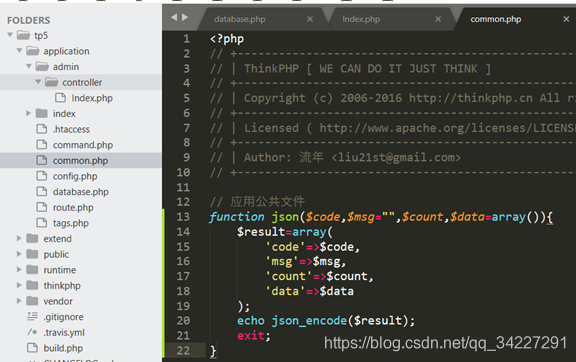Click the config.php file icon
The height and width of the screenshot is (362, 576).
[x=42, y=176]
